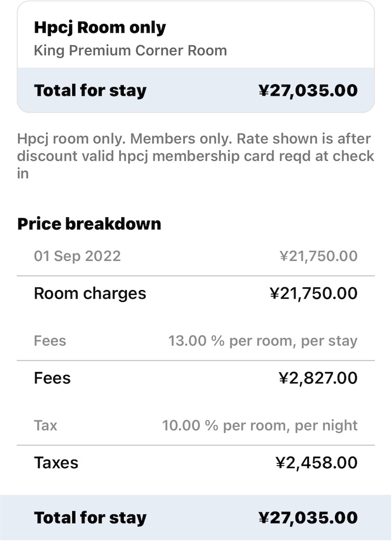Click the Room charges ¥21,750.00 amount
The image size is (392, 552).
pyautogui.click(x=313, y=293)
